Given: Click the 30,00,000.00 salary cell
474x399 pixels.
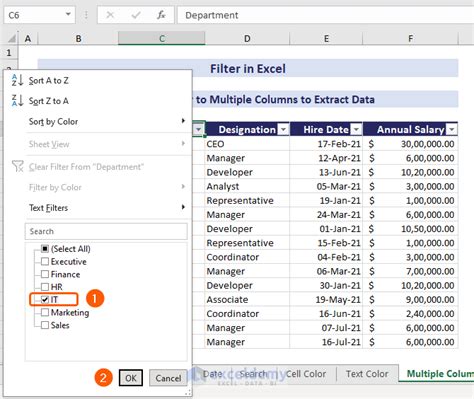Looking at the screenshot, I should tap(410, 144).
